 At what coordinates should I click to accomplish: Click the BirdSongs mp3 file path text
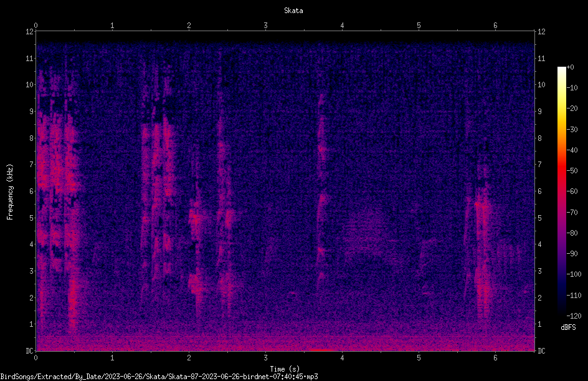click(x=159, y=377)
